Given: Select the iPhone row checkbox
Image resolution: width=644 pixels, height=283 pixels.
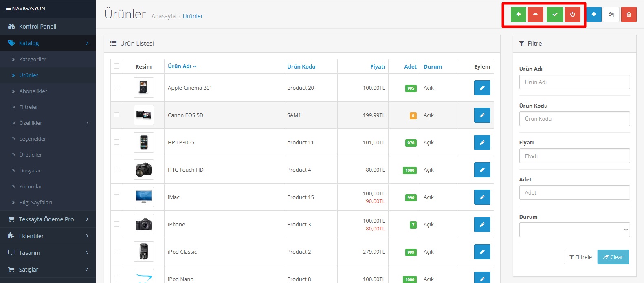Looking at the screenshot, I should click(117, 224).
